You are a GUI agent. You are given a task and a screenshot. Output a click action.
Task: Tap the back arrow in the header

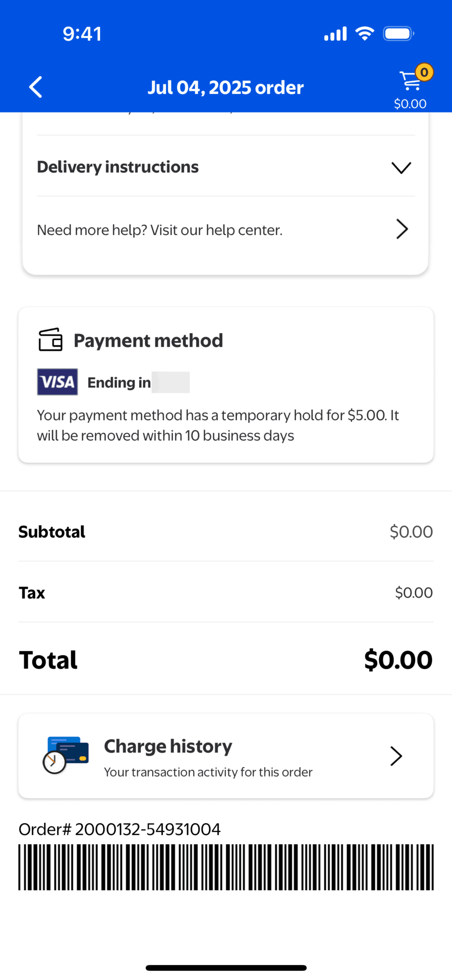[x=36, y=87]
